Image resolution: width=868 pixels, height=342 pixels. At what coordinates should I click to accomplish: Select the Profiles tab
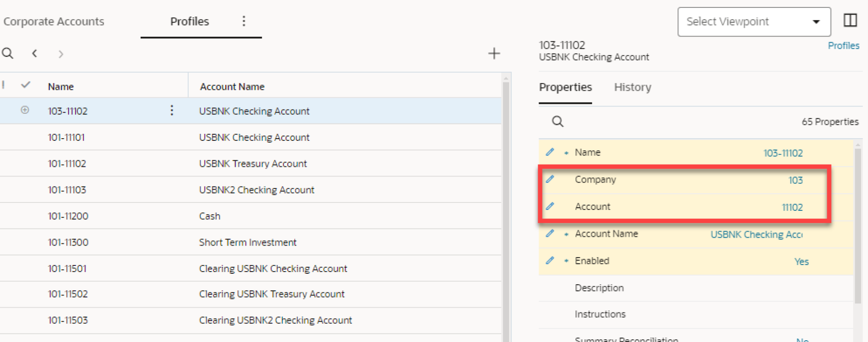click(190, 21)
